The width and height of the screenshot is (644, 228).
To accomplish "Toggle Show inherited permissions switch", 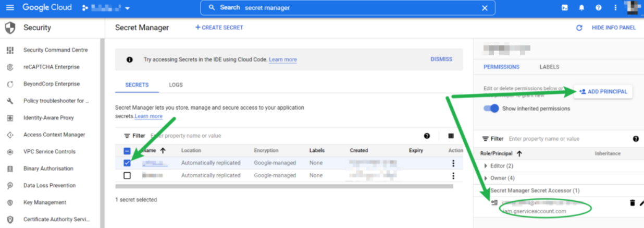I will pos(491,109).
